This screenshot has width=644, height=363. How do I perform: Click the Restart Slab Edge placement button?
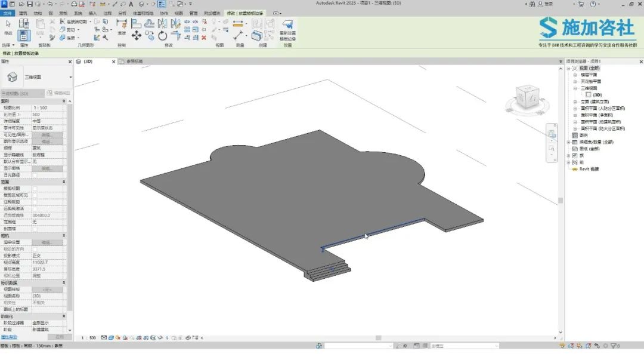[287, 30]
